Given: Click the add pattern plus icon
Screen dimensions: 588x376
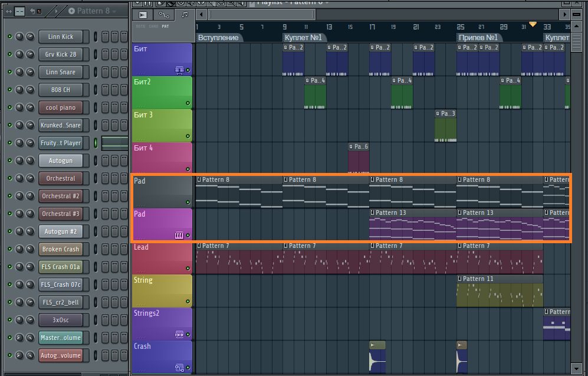Looking at the screenshot, I should [71, 11].
